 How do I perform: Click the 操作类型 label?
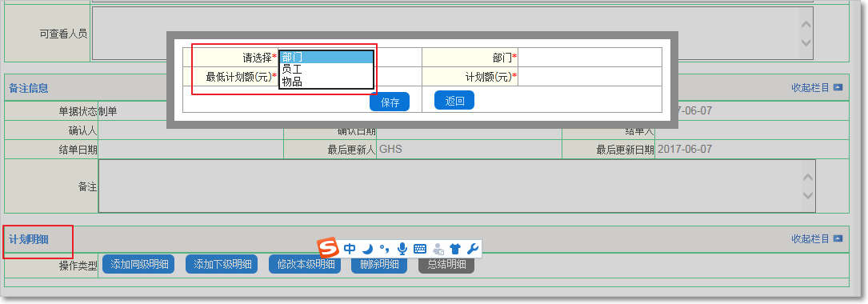[78, 266]
